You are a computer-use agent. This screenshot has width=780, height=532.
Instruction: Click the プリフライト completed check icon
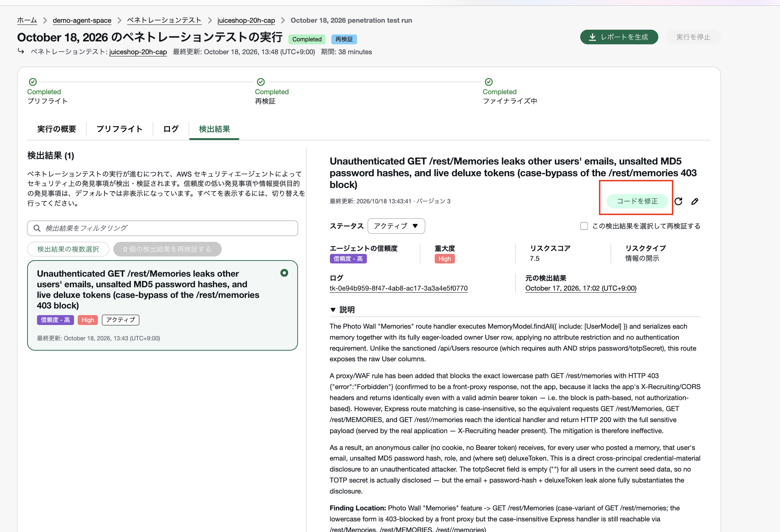click(x=33, y=82)
